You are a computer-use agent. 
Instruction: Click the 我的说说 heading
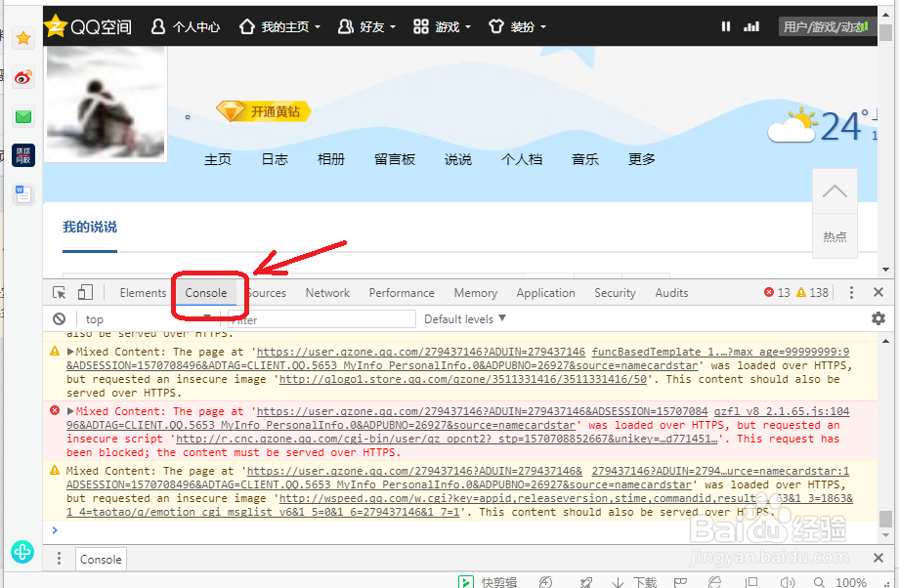[x=90, y=227]
